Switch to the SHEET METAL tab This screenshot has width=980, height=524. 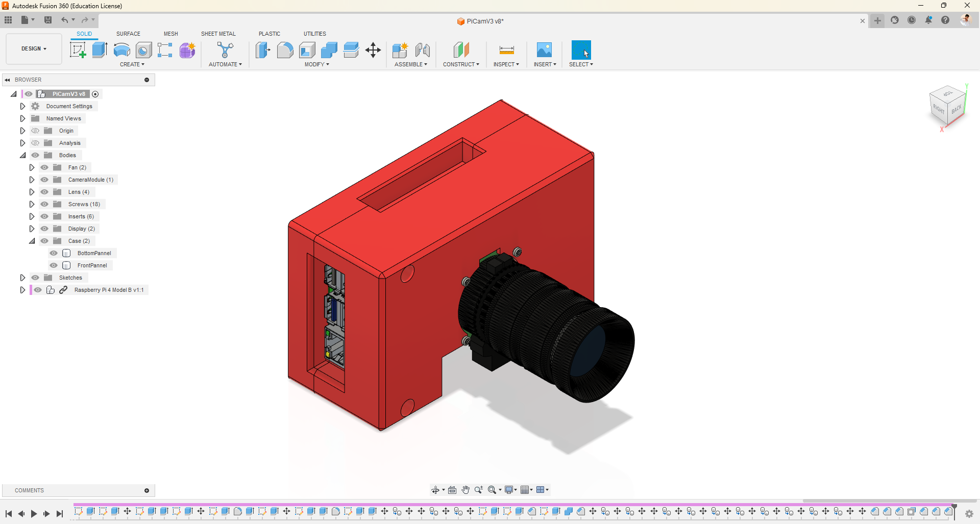click(218, 34)
